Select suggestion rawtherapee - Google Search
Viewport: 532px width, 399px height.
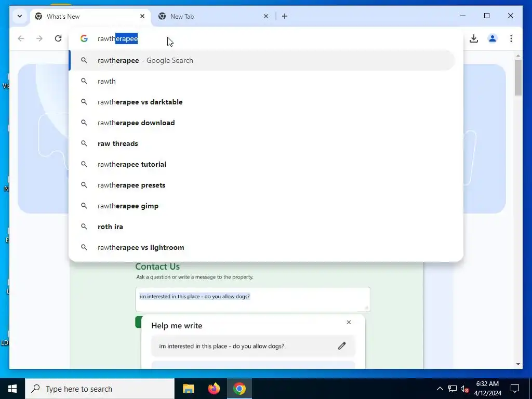[x=262, y=60]
